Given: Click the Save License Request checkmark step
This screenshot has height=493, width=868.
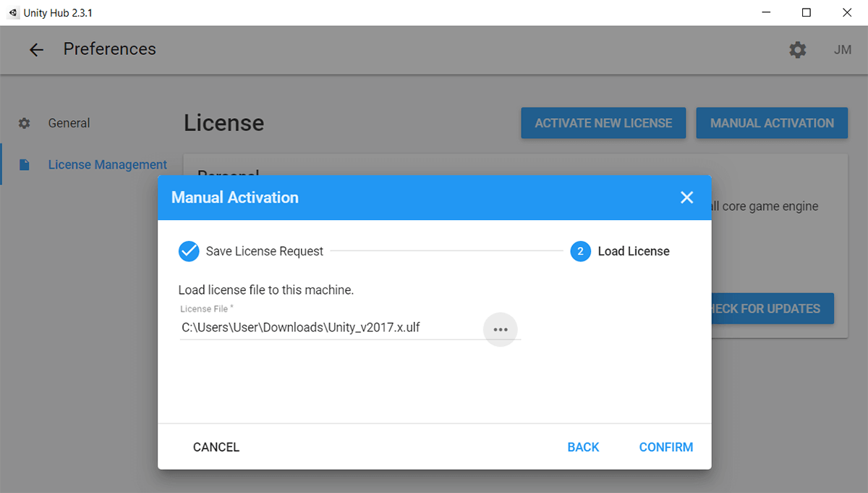Looking at the screenshot, I should (x=189, y=251).
